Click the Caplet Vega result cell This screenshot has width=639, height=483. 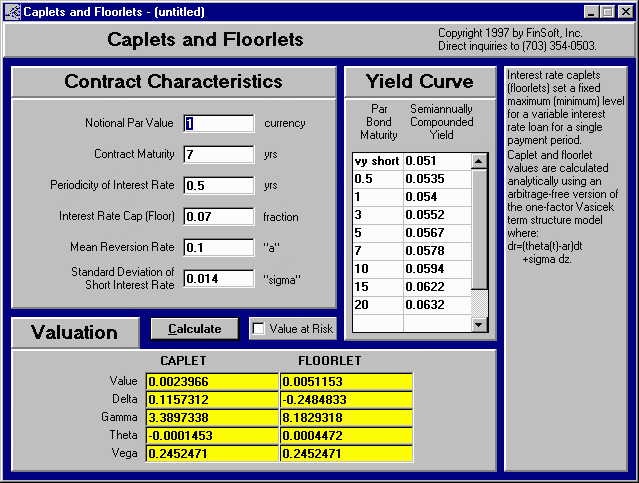[x=212, y=453]
